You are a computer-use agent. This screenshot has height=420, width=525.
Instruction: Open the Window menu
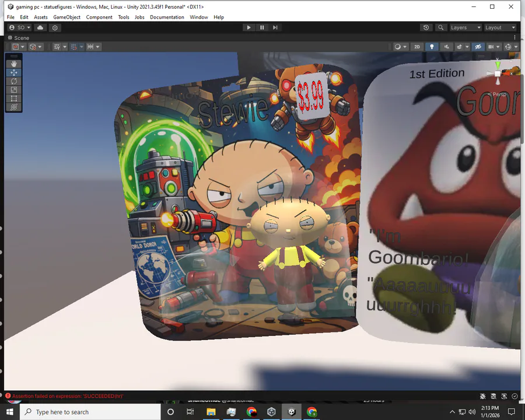(x=199, y=17)
